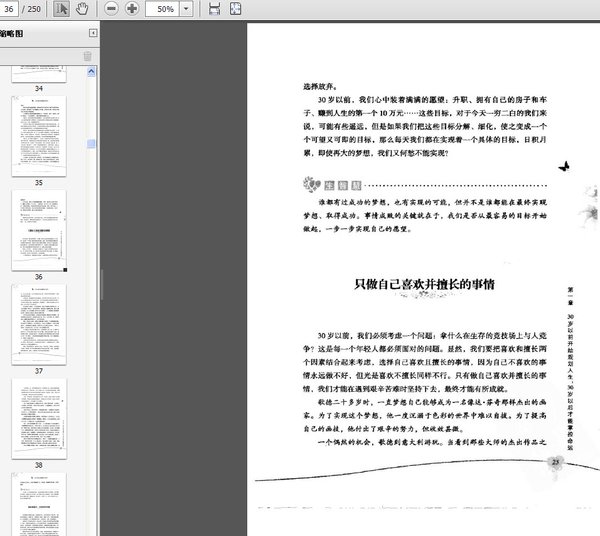Image resolution: width=600 pixels, height=536 pixels.
Task: Open the zoom level dropdown arrow
Action: 186,9
